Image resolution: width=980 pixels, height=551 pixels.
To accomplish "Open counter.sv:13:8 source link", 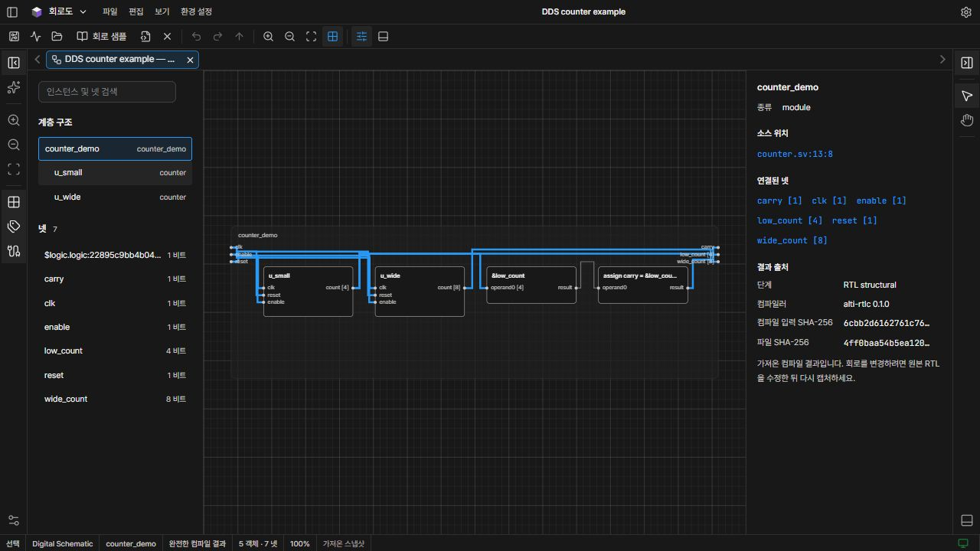I will pyautogui.click(x=795, y=154).
